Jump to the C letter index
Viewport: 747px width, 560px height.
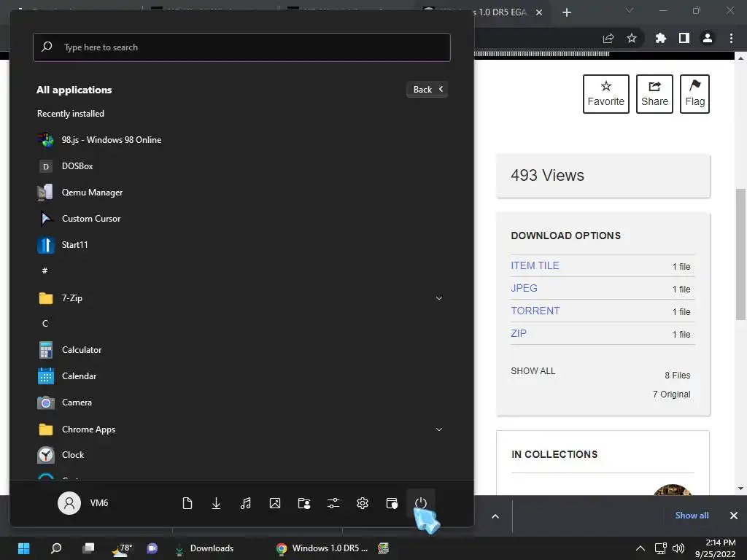point(45,323)
